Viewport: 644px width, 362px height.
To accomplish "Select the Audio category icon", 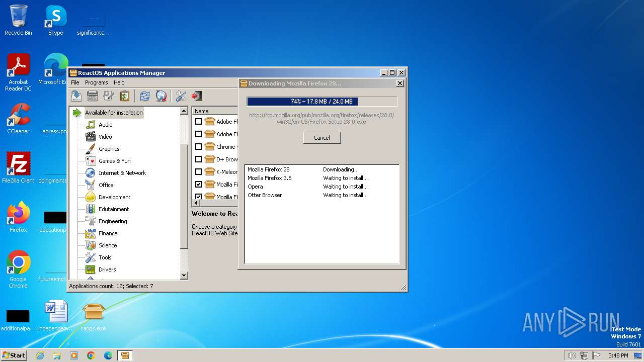I will click(x=91, y=125).
